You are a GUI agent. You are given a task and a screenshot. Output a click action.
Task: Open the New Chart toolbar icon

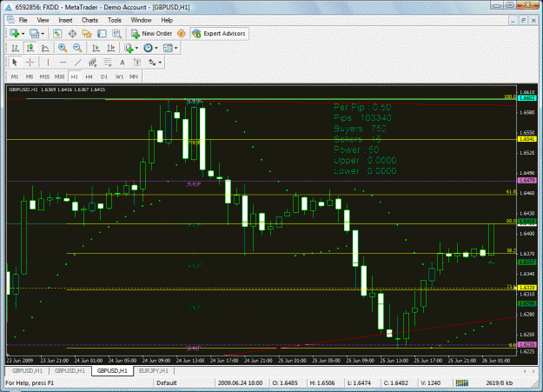coord(15,34)
